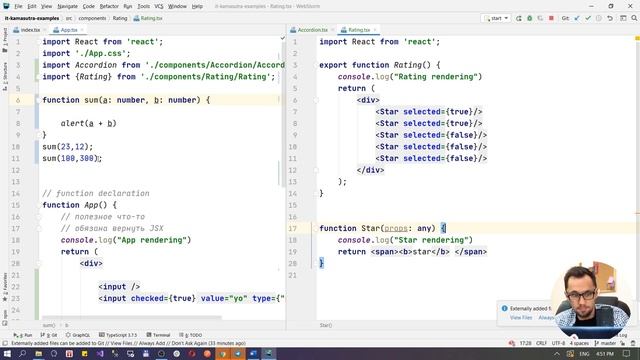Click the View Files link in notification
The height and width of the screenshot is (360, 640).
[x=521, y=318]
